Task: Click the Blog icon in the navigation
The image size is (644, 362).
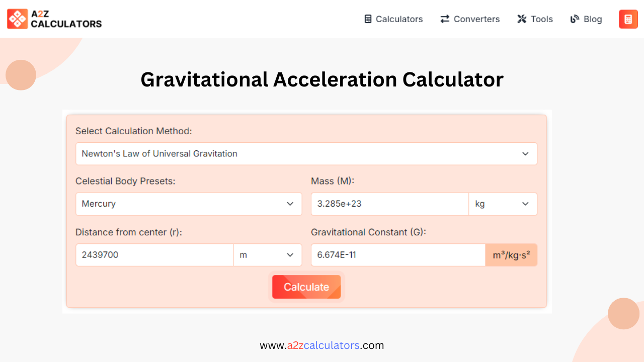Action: [x=574, y=19]
